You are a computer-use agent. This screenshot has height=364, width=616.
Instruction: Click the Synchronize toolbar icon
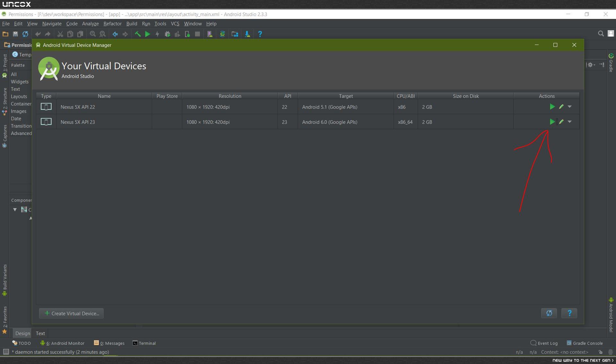25,34
